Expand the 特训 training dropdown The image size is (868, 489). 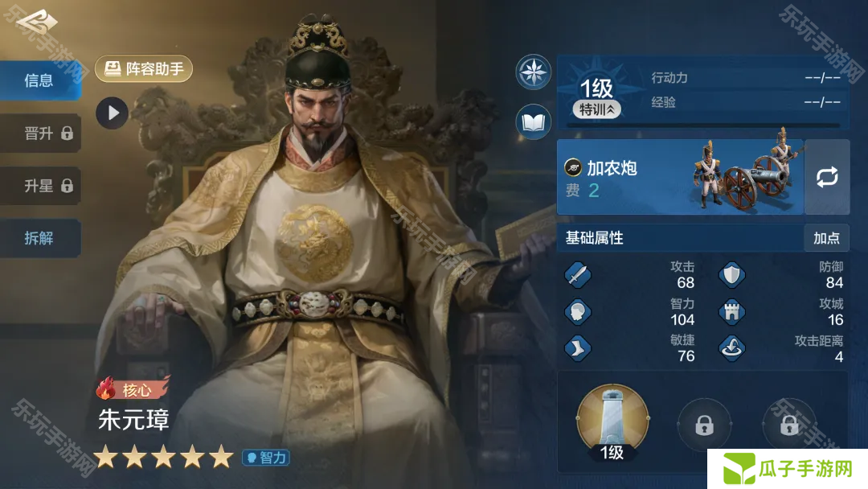click(x=596, y=109)
